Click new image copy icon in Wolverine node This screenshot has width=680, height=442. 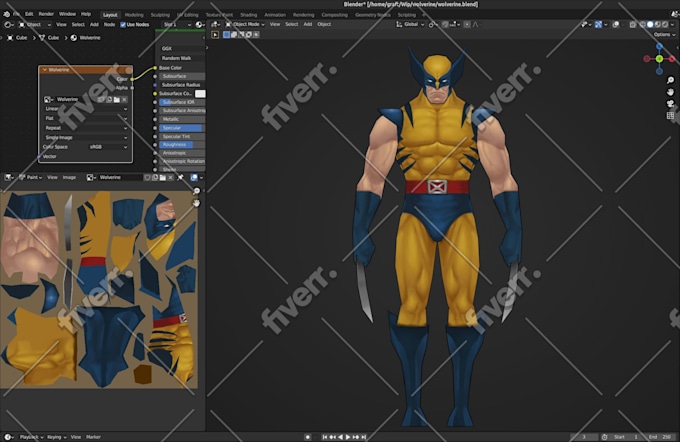pyautogui.click(x=109, y=99)
